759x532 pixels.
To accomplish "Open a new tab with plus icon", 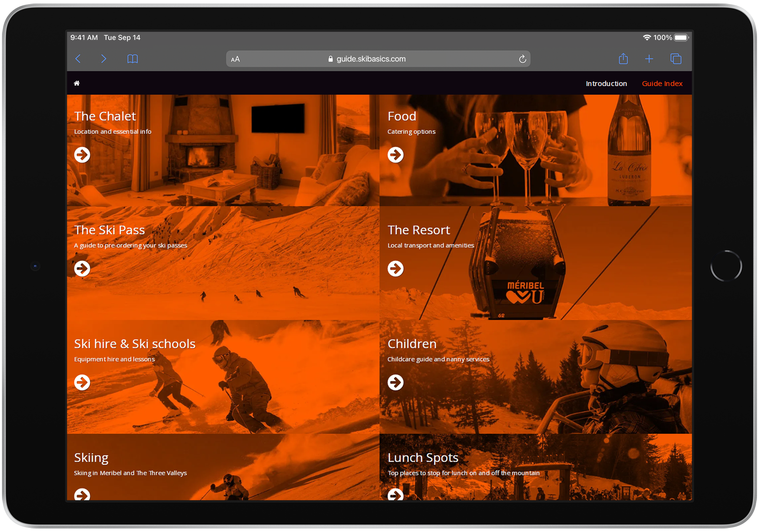I will pyautogui.click(x=649, y=59).
